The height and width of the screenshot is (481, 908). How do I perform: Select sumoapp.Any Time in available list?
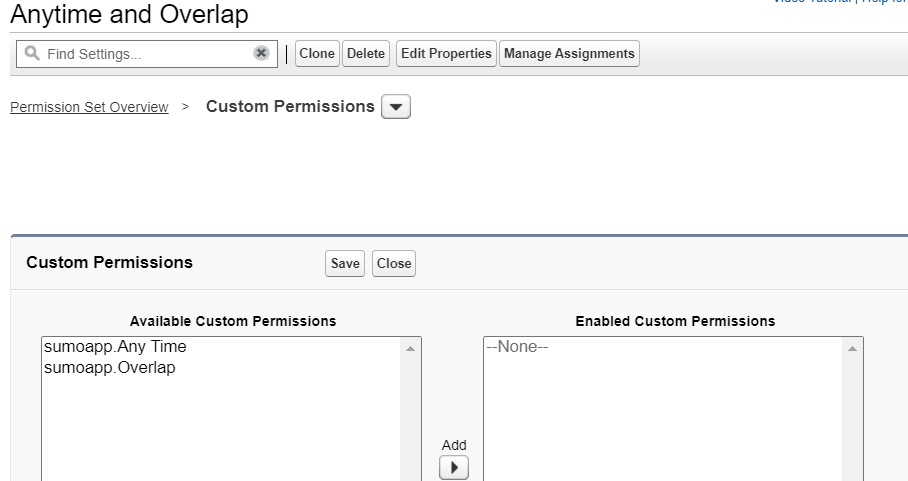[115, 348]
